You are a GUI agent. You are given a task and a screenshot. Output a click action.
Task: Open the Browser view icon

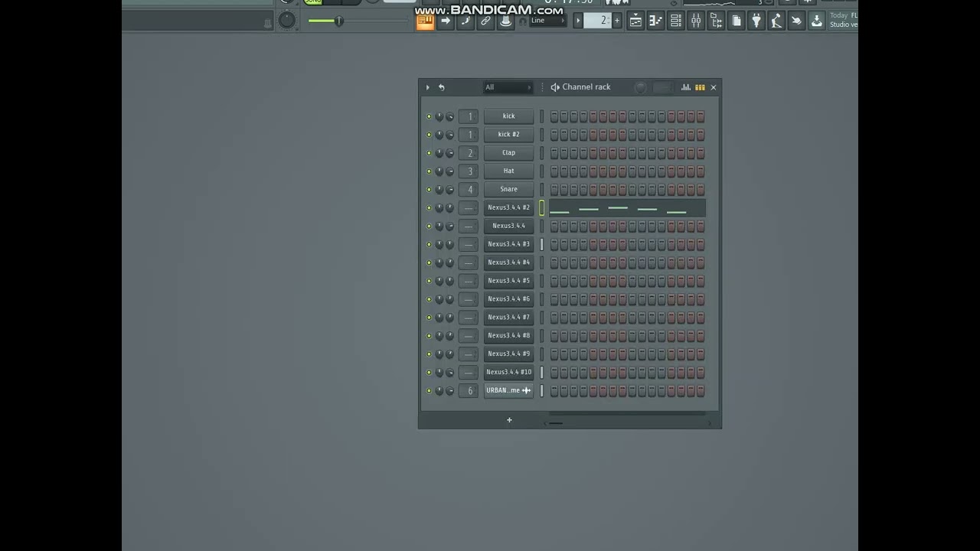(716, 21)
